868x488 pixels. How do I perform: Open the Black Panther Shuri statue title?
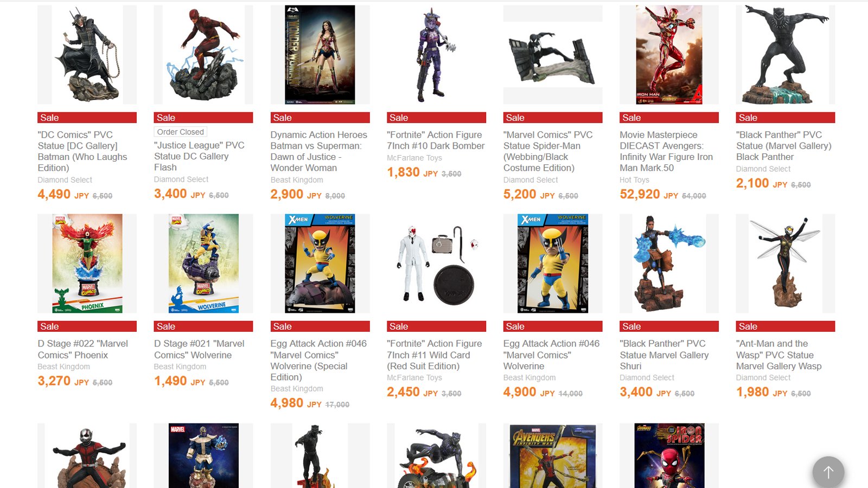664,355
